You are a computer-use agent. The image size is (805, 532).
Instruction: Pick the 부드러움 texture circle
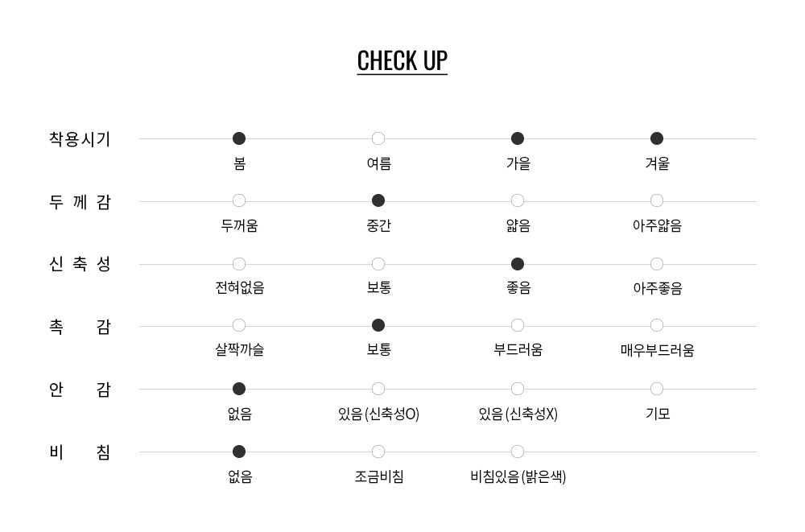(x=518, y=325)
